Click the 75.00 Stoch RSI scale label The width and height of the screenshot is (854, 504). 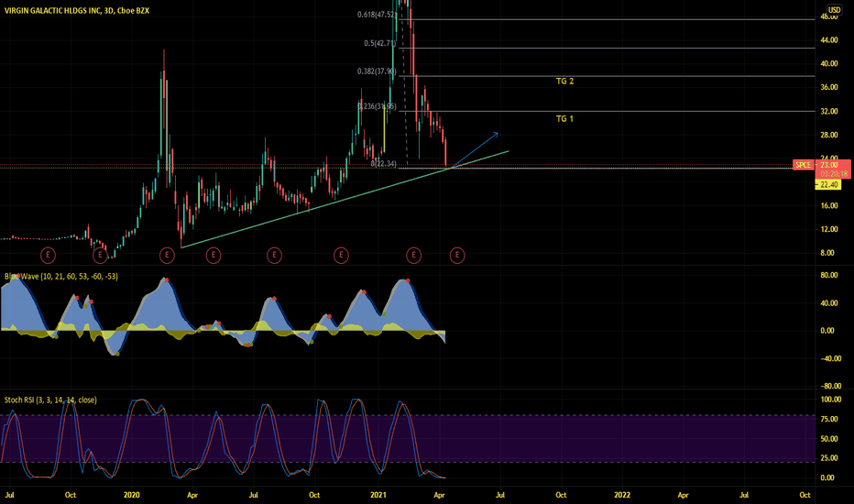829,419
